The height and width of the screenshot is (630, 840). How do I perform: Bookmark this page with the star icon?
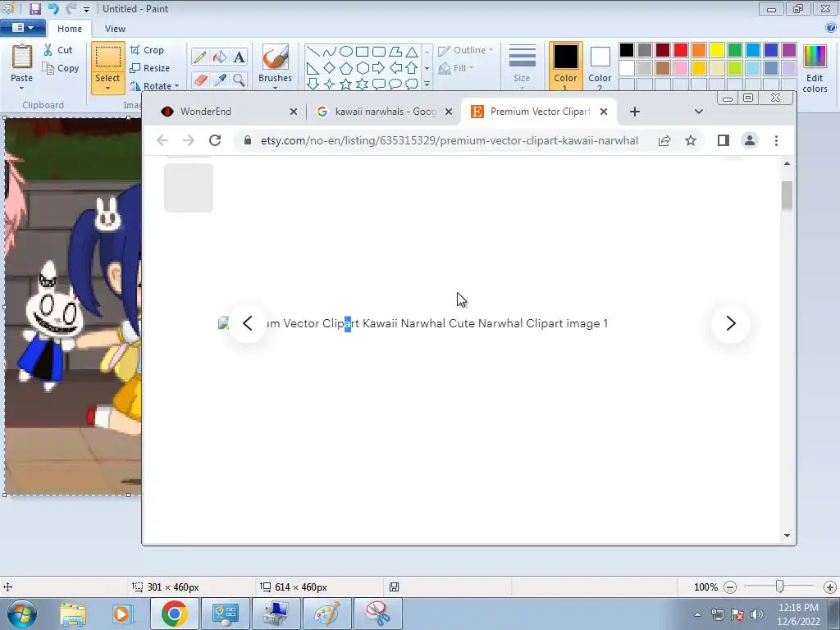tap(691, 140)
